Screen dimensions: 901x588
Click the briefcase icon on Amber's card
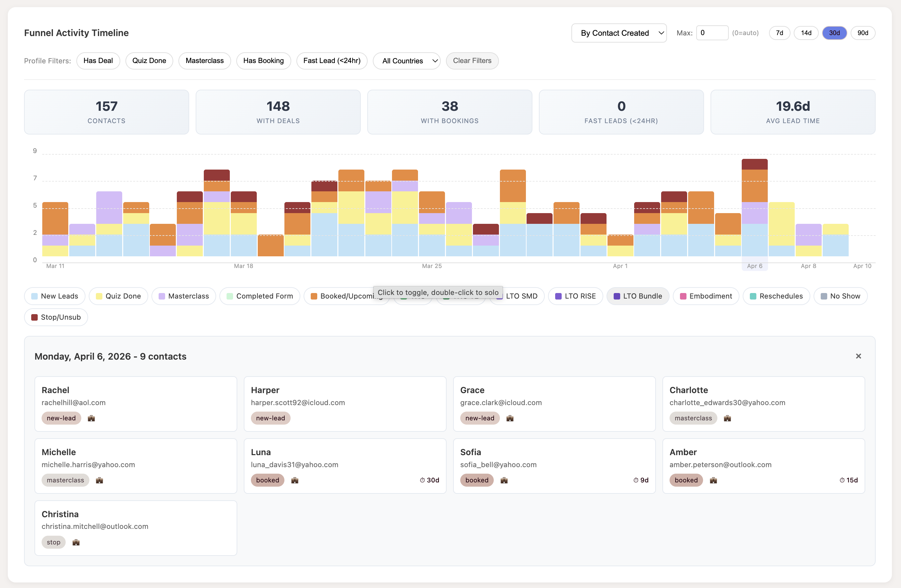tap(713, 480)
